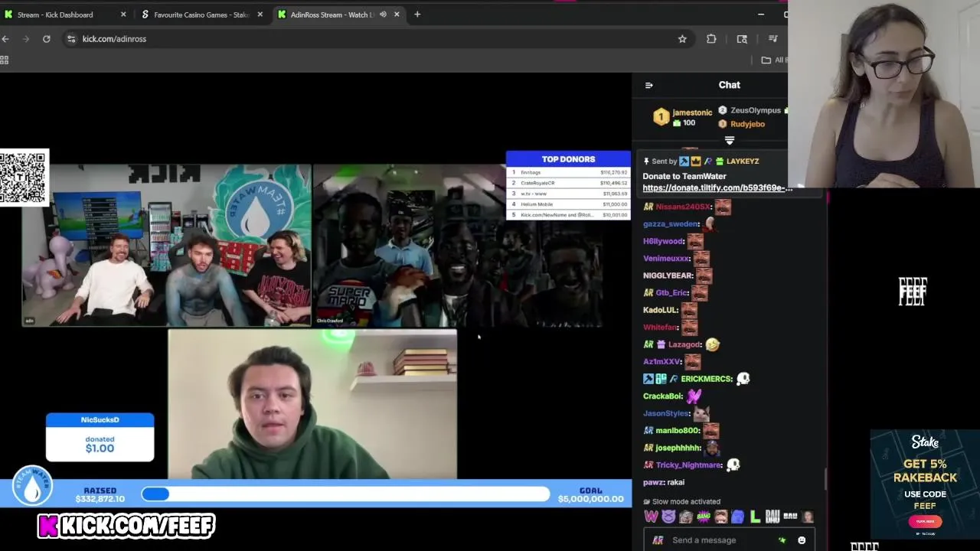Click ERICKMERCS username in chat
The width and height of the screenshot is (980, 551).
click(706, 379)
